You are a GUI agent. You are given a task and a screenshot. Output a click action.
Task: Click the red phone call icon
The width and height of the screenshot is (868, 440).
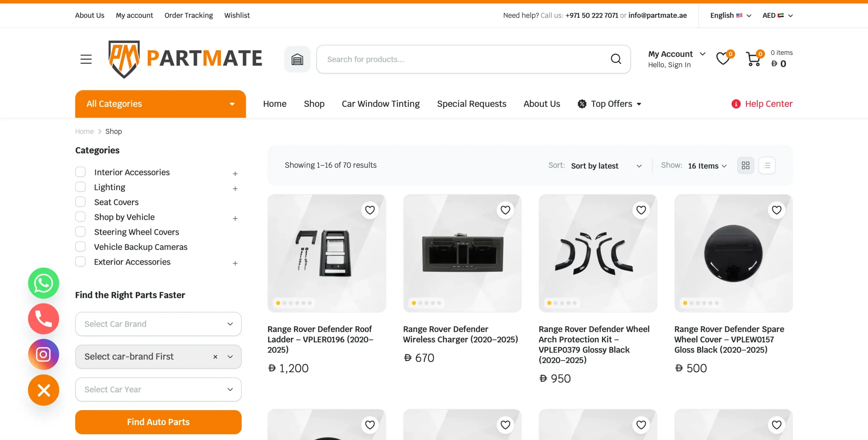coord(43,319)
